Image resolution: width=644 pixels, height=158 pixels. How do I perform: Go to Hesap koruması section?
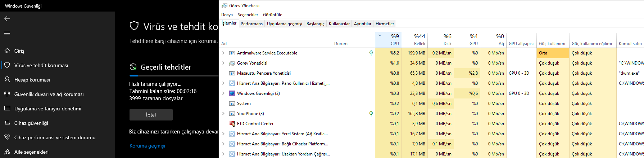click(x=58, y=80)
